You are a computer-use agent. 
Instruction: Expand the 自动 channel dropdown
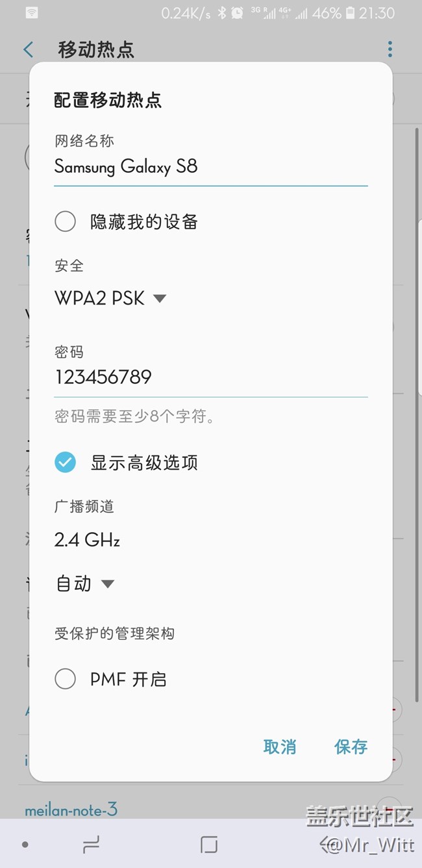point(84,583)
